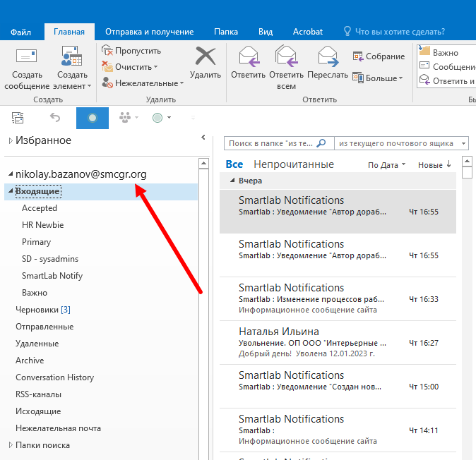Toggle sort order with Новые arrow

coord(434,165)
